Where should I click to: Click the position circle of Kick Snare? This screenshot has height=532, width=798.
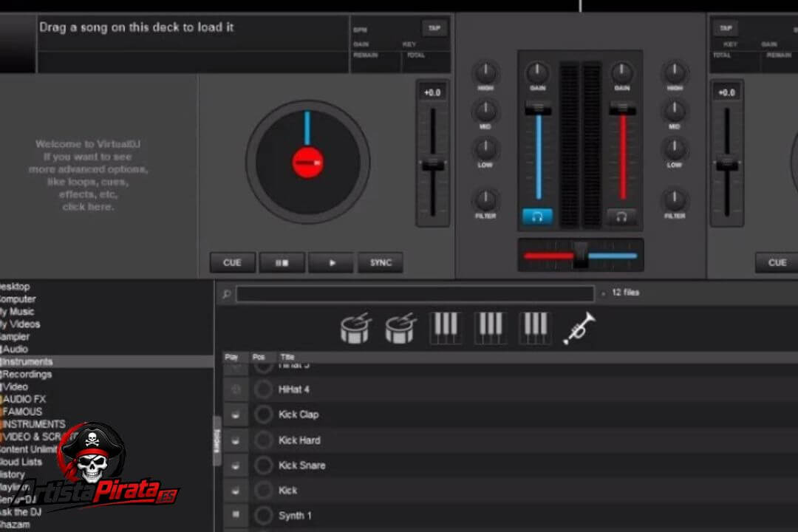click(263, 465)
